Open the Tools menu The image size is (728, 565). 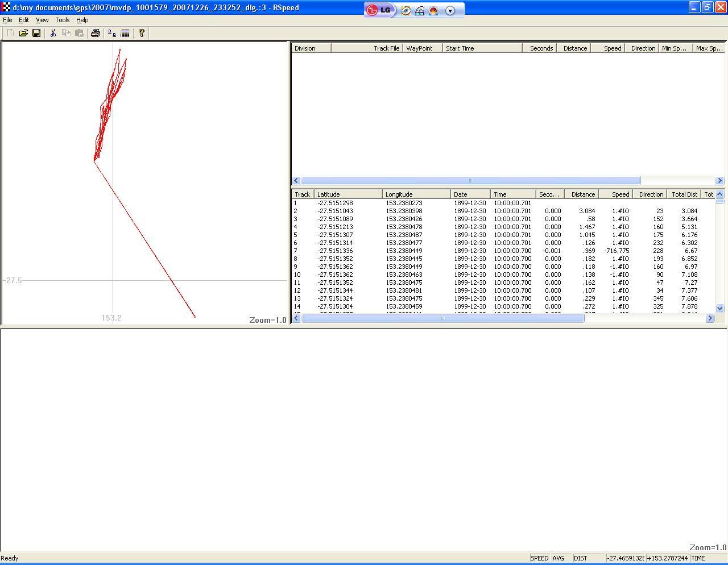(x=63, y=20)
